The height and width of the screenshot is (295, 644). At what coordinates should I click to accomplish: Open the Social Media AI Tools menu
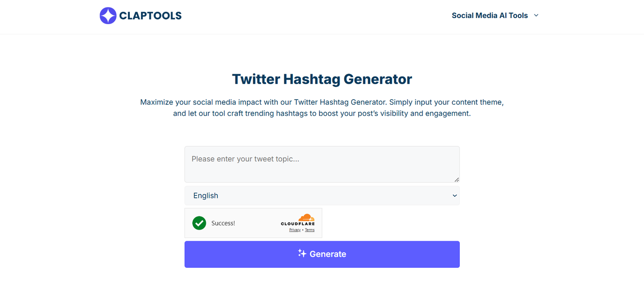(490, 16)
